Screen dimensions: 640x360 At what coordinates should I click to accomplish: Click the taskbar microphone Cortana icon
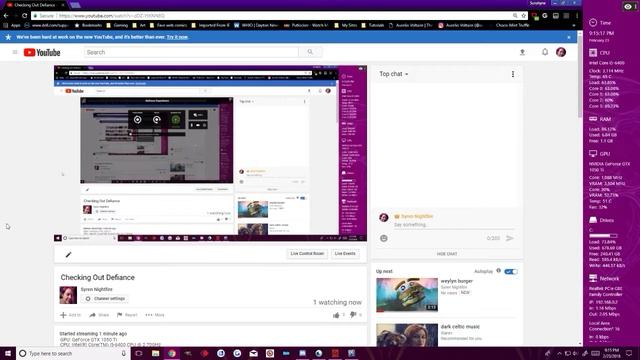(124, 353)
